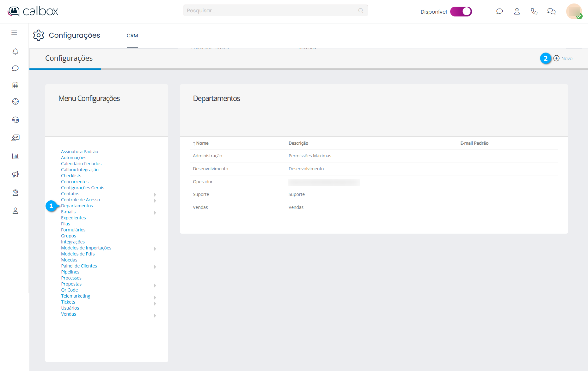Click the user avatar in header
The width and height of the screenshot is (588, 371).
574,11
